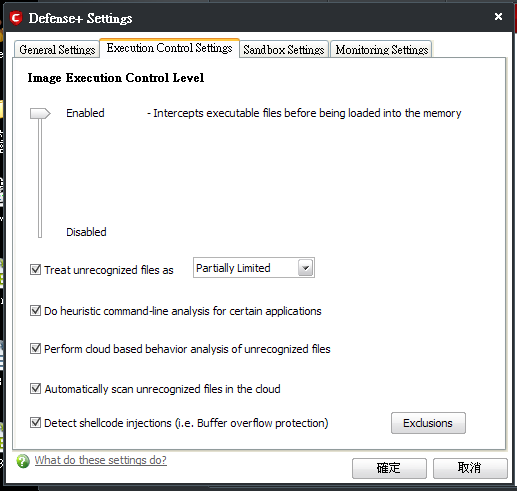This screenshot has height=491, width=517.
Task: Confirm with the 確定 button
Action: tap(389, 468)
